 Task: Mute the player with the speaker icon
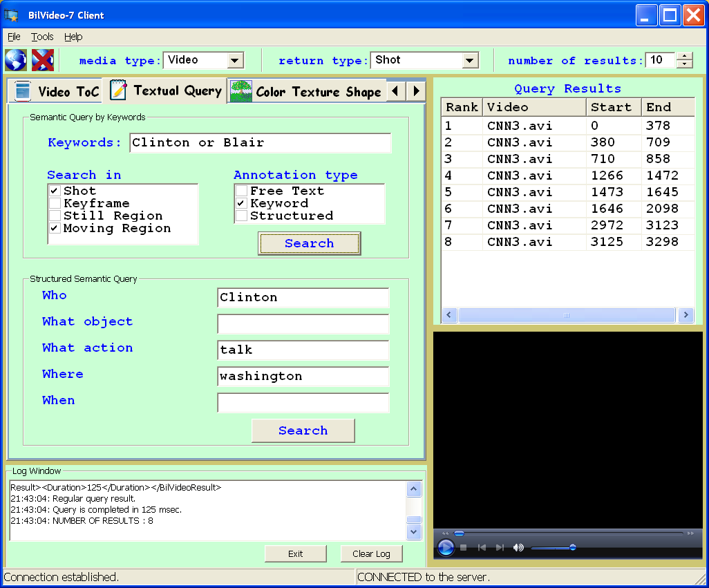(518, 548)
